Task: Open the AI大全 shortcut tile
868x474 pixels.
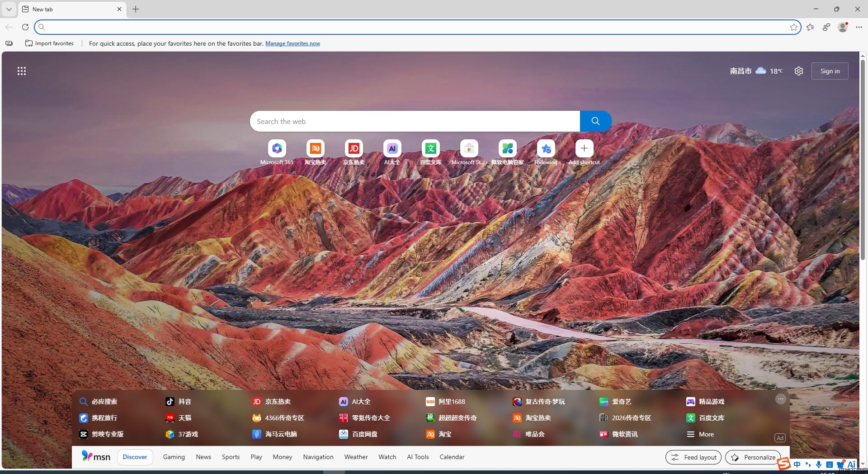Action: pos(392,148)
